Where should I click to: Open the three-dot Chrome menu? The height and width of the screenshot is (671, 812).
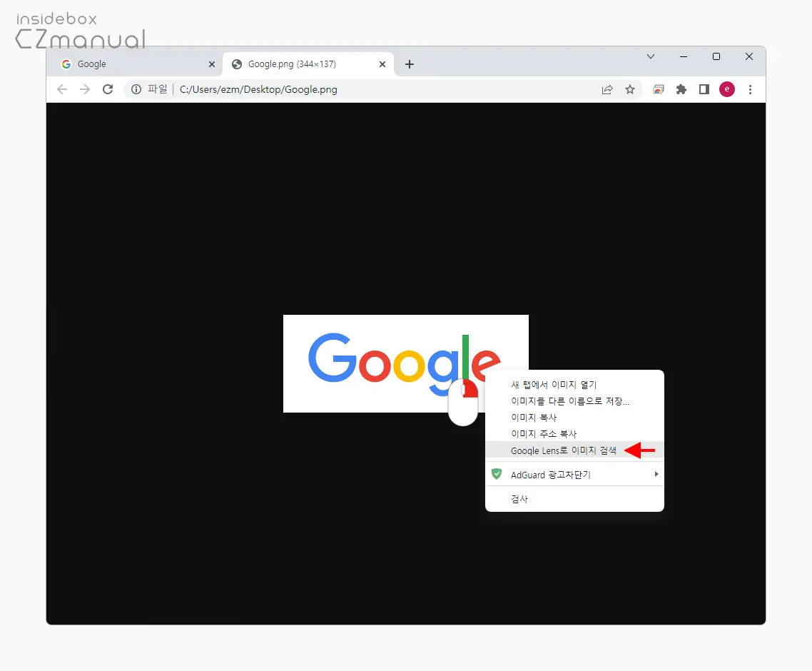[751, 89]
